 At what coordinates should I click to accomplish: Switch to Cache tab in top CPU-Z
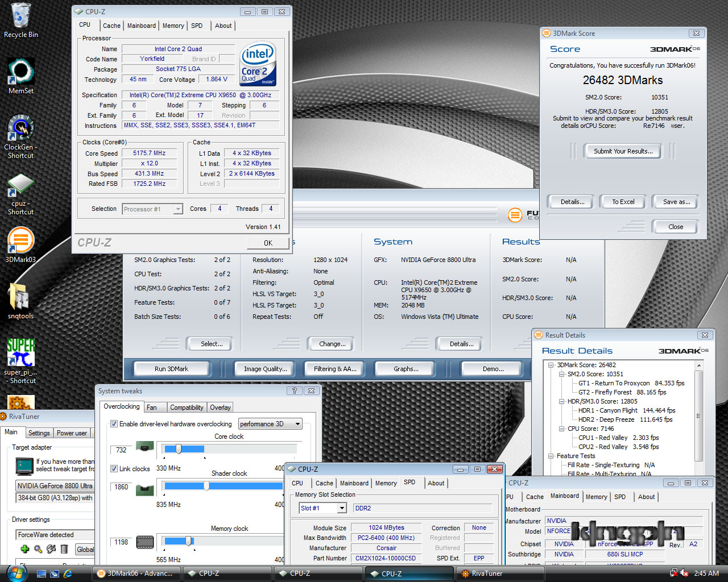pos(111,26)
